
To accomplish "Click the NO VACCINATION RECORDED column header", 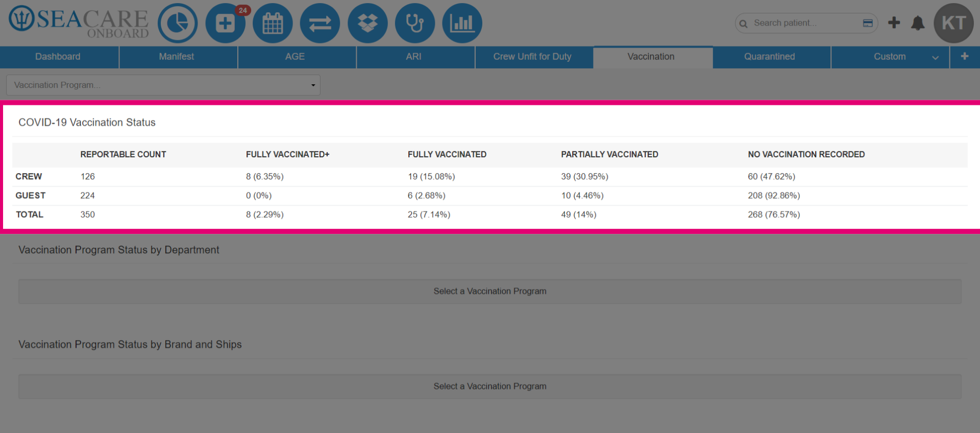I will click(x=806, y=154).
